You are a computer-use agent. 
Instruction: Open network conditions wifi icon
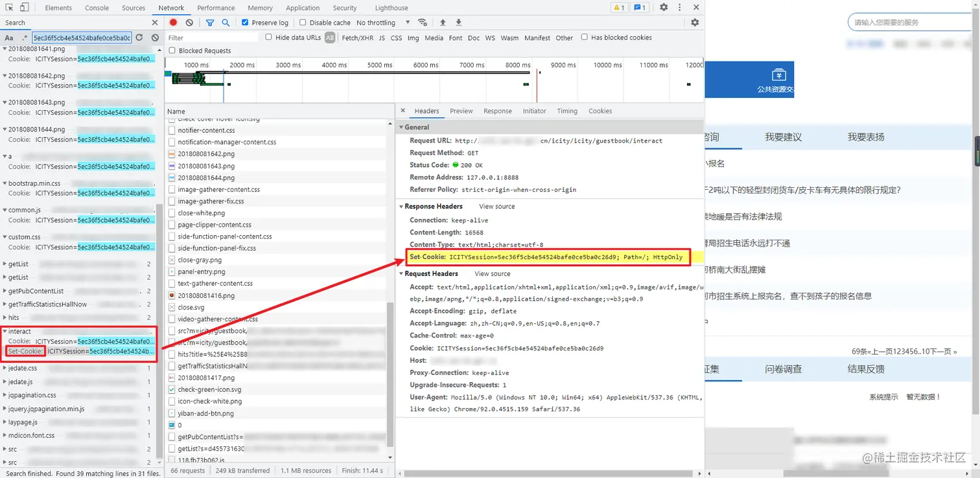click(423, 23)
